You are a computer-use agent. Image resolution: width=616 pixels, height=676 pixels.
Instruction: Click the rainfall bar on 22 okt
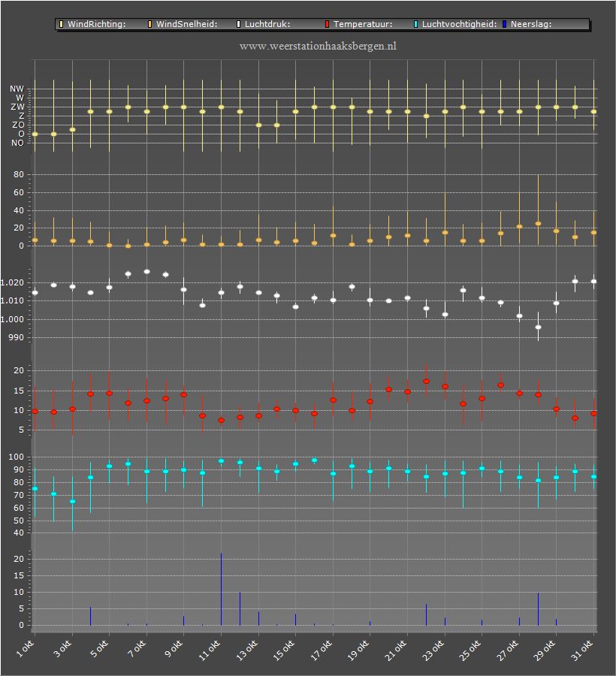[427, 614]
